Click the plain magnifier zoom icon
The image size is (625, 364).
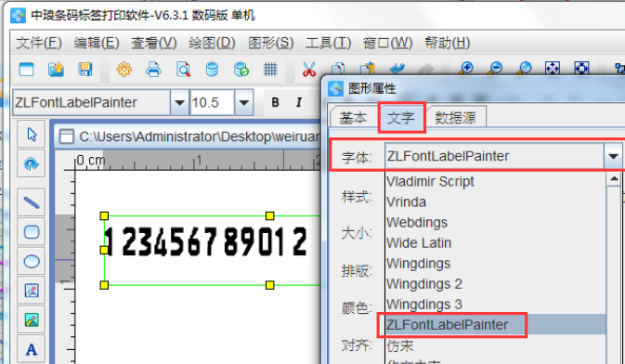tap(525, 69)
